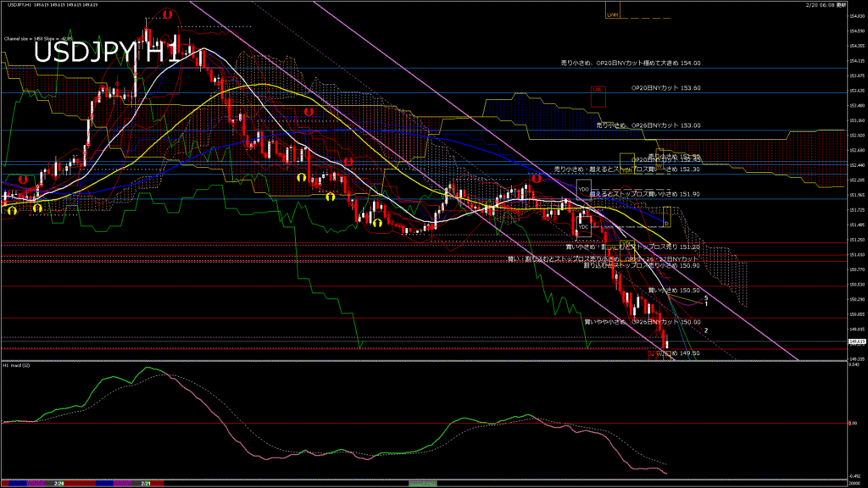Select wave count label 2
This screenshot has height=488, width=868.
point(706,330)
